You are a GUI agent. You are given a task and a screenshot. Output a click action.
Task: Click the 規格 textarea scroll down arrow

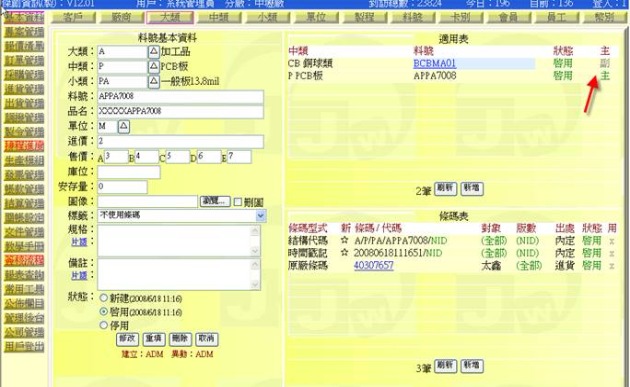pyautogui.click(x=255, y=251)
